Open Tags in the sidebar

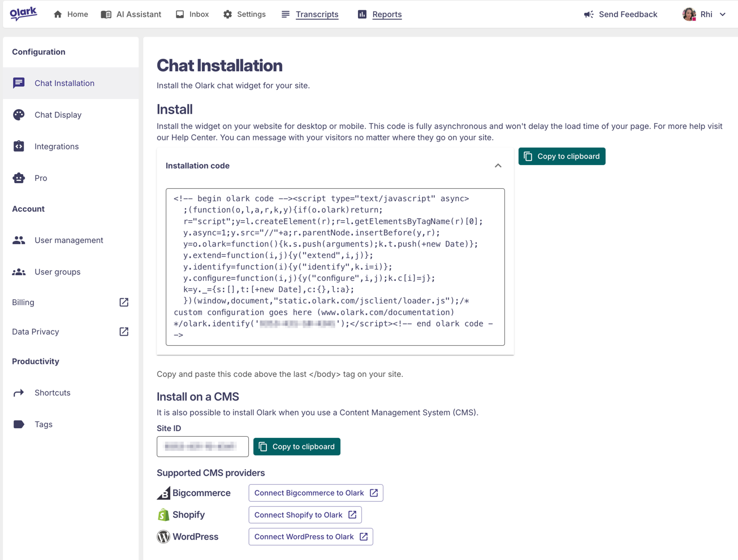[71, 424]
